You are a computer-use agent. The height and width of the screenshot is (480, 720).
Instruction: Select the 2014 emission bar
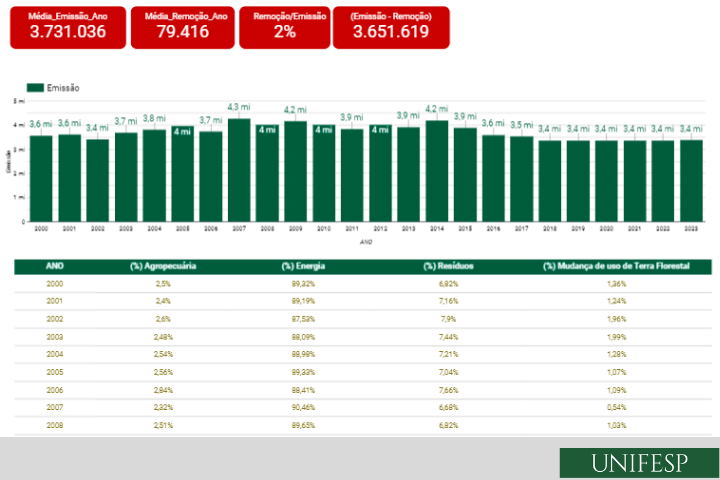pyautogui.click(x=436, y=171)
